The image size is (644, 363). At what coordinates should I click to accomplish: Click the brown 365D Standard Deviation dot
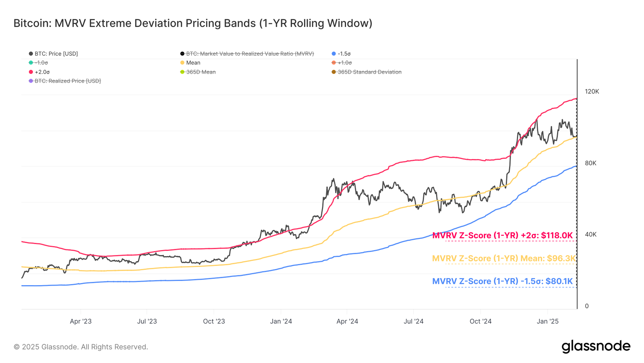(334, 72)
